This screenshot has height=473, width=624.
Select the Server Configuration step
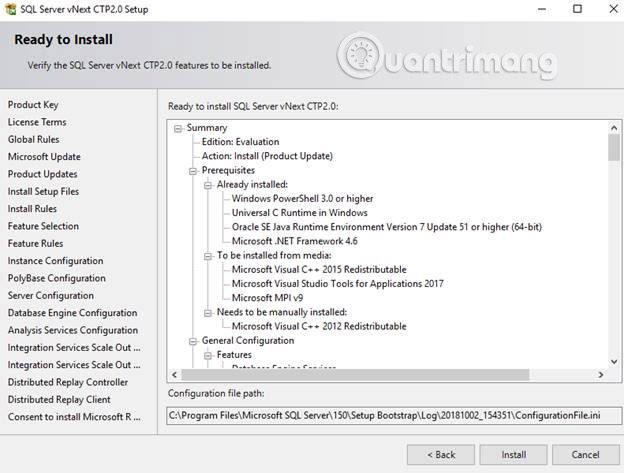coord(51,296)
